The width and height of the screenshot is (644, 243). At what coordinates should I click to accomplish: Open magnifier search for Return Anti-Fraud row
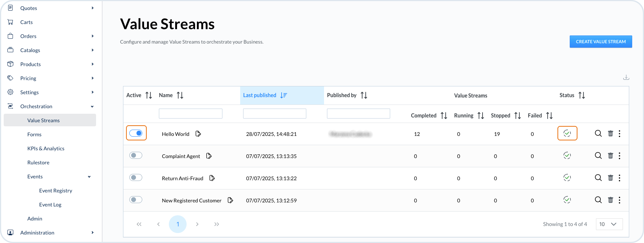[598, 178]
